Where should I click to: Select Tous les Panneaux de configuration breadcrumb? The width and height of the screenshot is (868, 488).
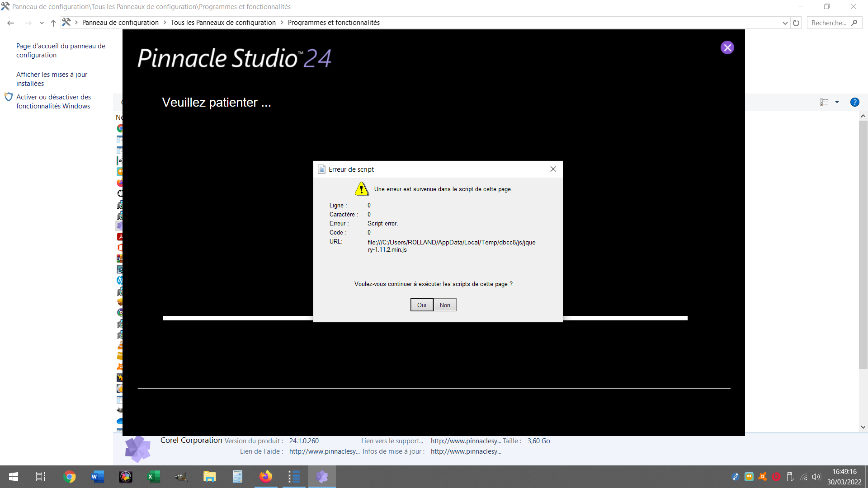click(x=223, y=23)
